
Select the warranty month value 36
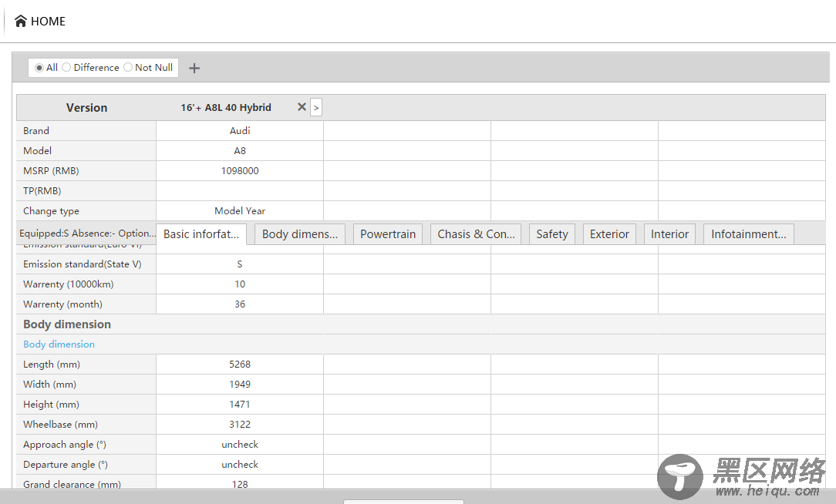(240, 304)
